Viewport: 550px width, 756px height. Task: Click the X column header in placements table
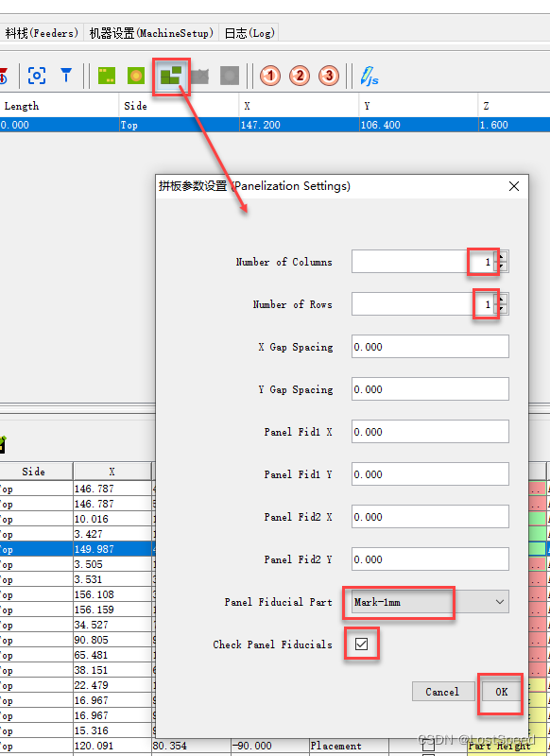[x=112, y=472]
